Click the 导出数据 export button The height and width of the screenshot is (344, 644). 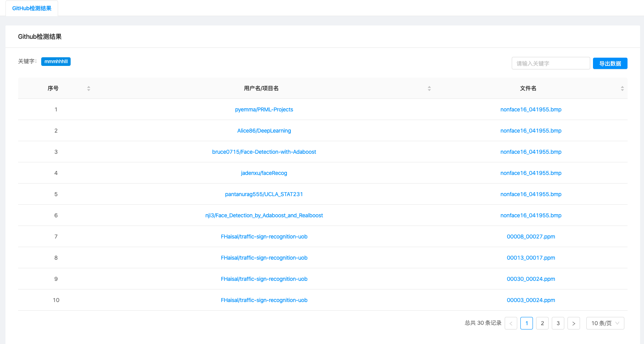click(610, 63)
